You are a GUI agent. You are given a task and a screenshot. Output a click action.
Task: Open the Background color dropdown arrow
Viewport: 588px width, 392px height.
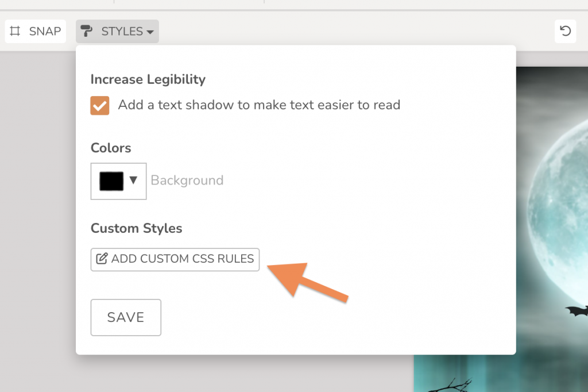[133, 180]
